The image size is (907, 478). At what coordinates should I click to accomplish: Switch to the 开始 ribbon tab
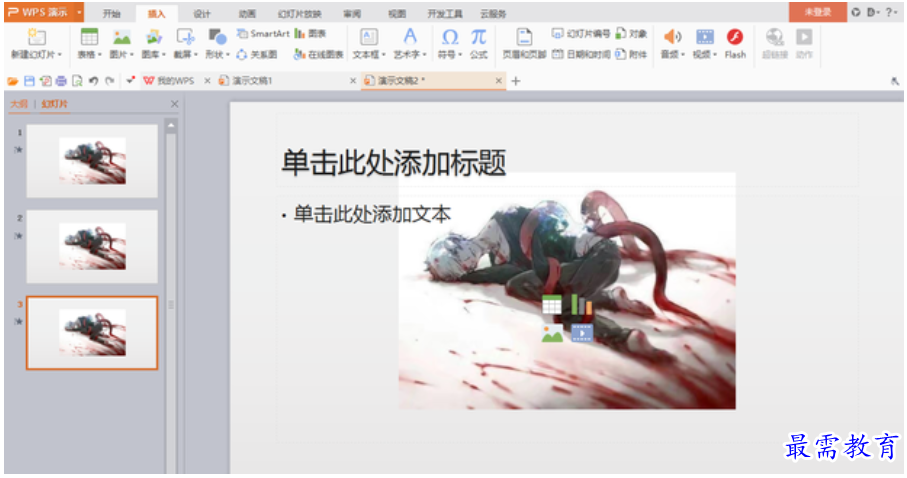[112, 14]
